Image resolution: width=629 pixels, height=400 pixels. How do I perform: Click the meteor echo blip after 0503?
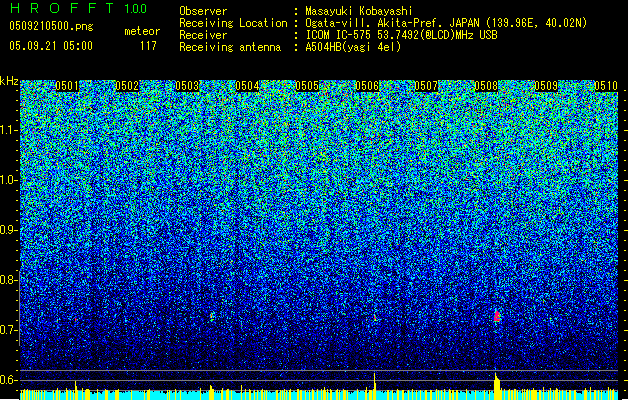coord(212,317)
